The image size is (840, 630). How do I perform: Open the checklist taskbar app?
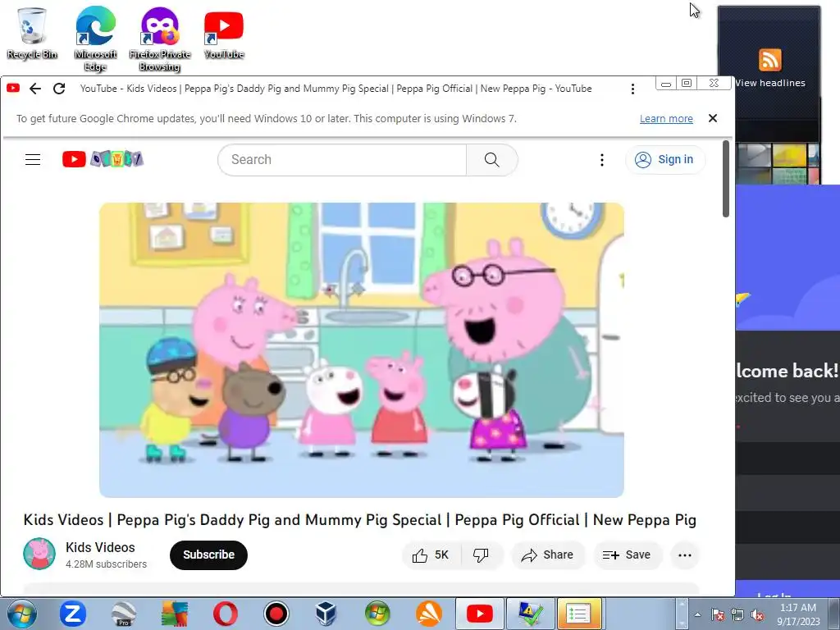578,614
